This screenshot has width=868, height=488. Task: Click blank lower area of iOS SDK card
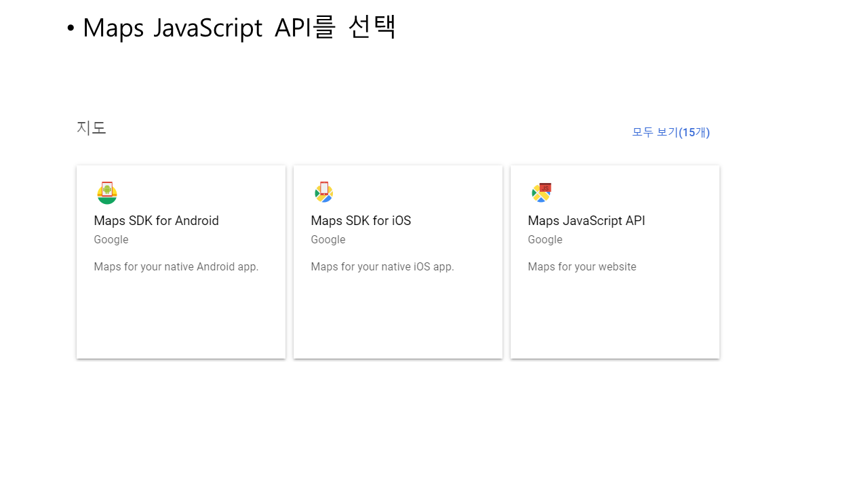tap(397, 319)
